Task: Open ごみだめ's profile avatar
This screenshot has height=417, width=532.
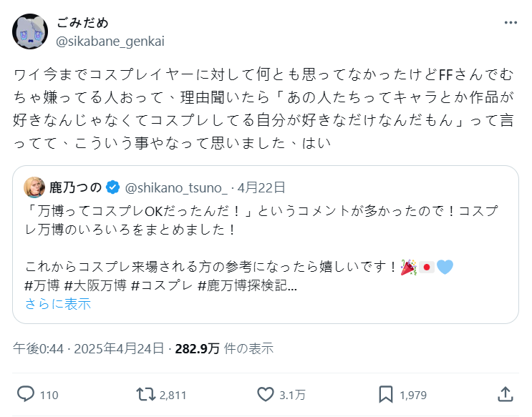Action: click(30, 31)
